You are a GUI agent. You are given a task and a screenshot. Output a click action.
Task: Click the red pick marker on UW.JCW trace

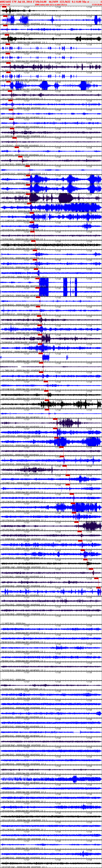click(73, 503)
